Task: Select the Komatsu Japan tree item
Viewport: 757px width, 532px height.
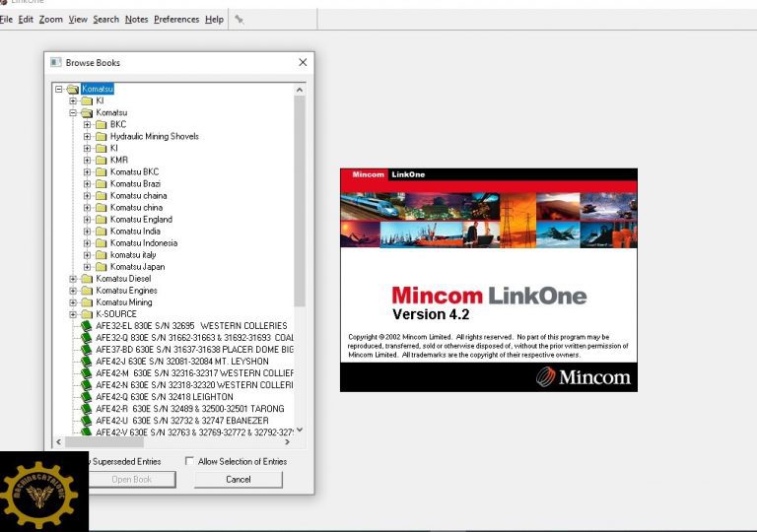Action: click(x=138, y=266)
